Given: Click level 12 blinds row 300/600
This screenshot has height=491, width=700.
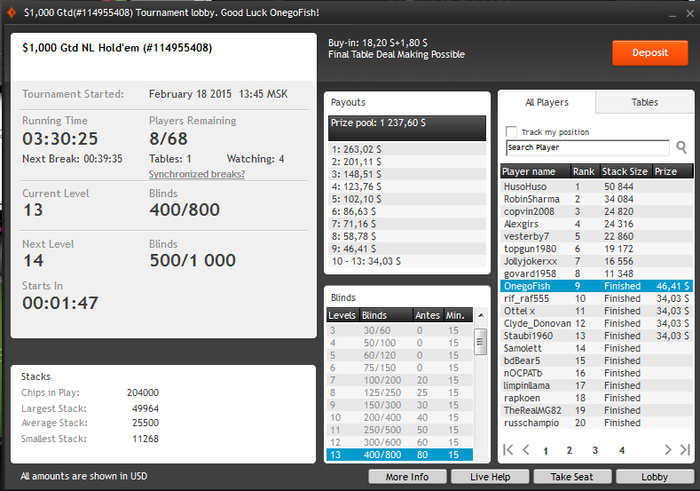Looking at the screenshot, I should (x=400, y=442).
